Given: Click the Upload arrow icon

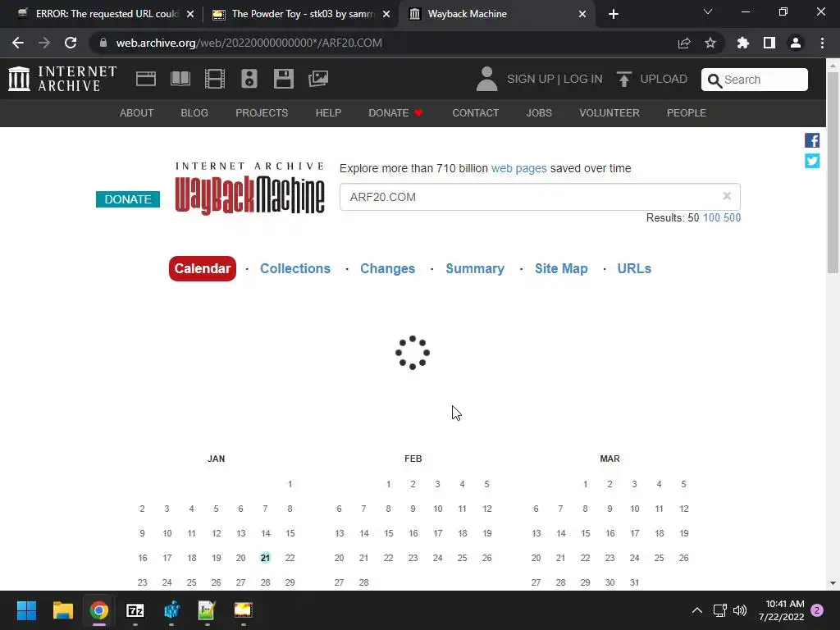Looking at the screenshot, I should pyautogui.click(x=623, y=79).
